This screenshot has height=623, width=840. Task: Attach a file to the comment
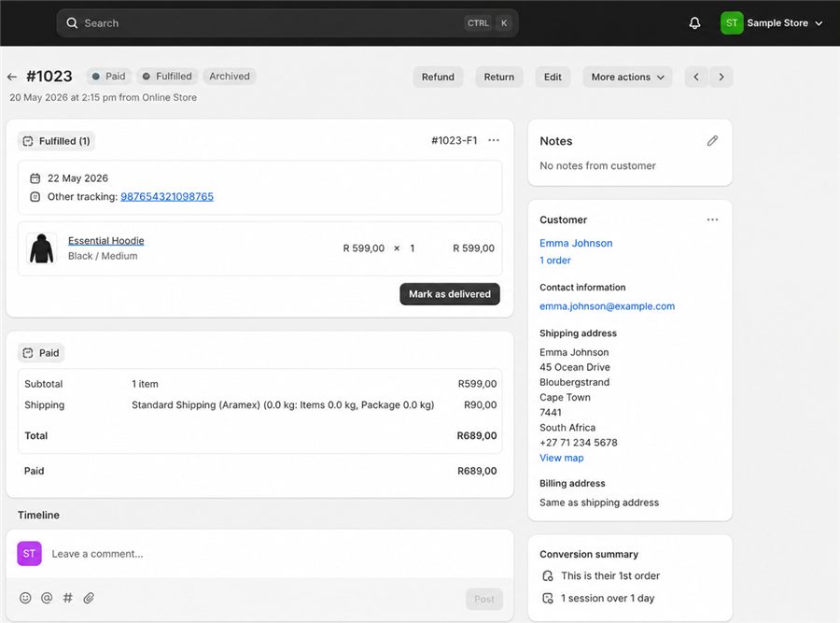coord(89,598)
